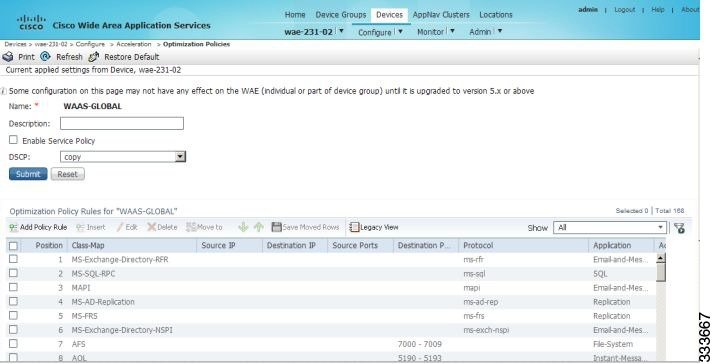
Task: Open the Home tab
Action: click(x=295, y=15)
